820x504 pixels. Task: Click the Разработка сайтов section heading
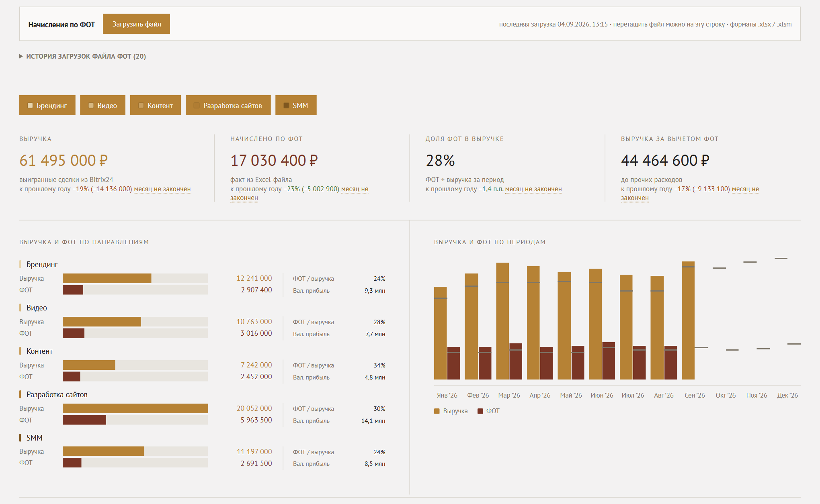(57, 395)
